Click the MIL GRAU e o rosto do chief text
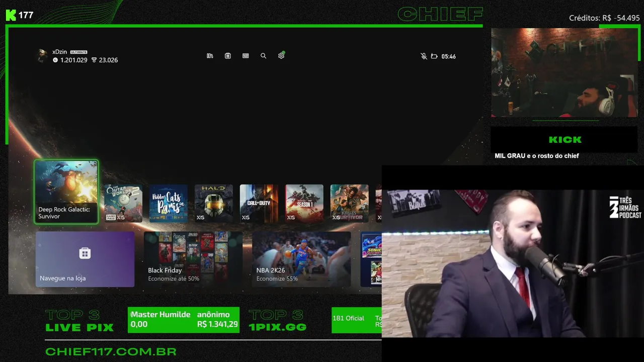 pyautogui.click(x=537, y=156)
